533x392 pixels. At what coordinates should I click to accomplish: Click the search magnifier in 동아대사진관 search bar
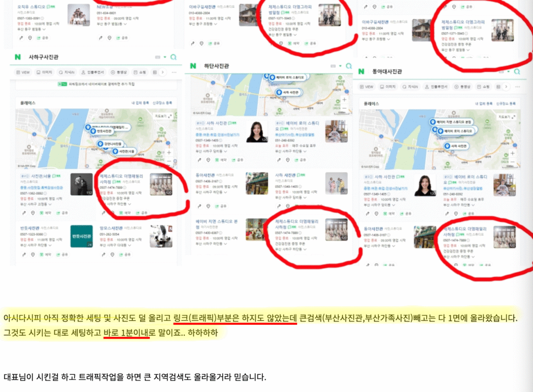[516, 72]
